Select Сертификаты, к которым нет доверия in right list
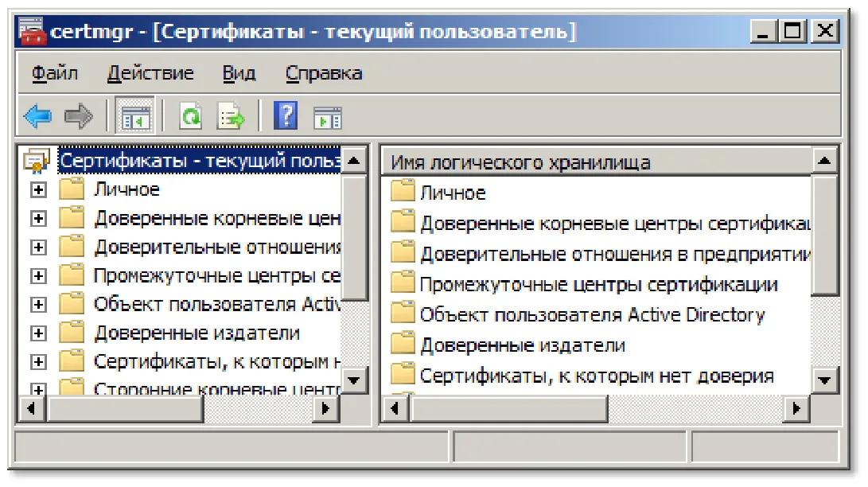Screen dimensions: 868x487 [x=597, y=376]
